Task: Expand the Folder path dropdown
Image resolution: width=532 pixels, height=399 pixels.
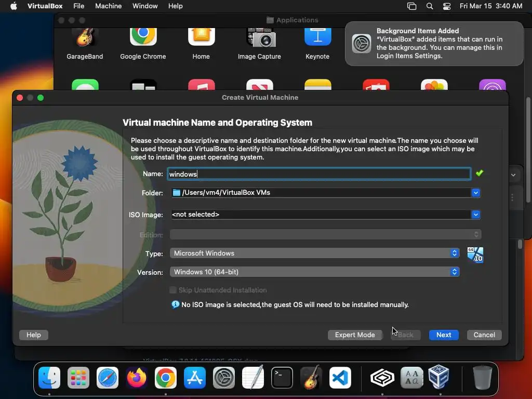Action: click(476, 193)
